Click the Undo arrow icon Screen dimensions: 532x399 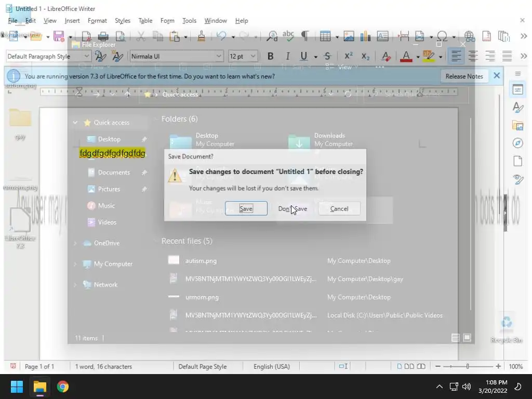(x=221, y=36)
